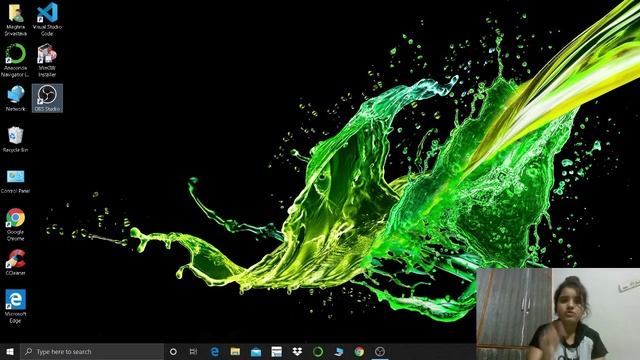Select the Visual Studio Code desktop shortcut
The width and height of the screenshot is (640, 360).
(x=47, y=19)
